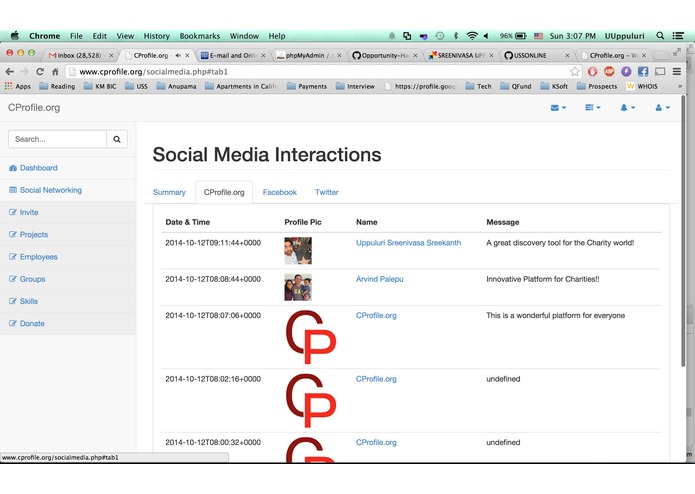The height and width of the screenshot is (494, 695).
Task: Click the AdBlock Plus extension icon
Action: (x=609, y=71)
